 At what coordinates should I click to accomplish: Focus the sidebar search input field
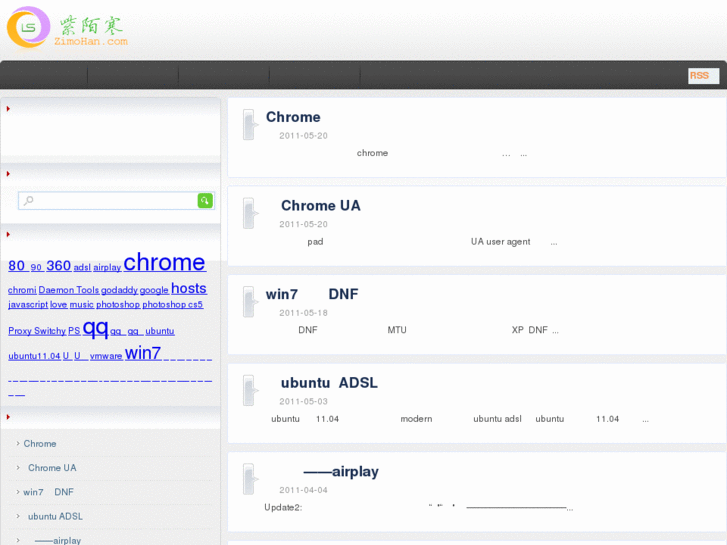click(x=116, y=200)
